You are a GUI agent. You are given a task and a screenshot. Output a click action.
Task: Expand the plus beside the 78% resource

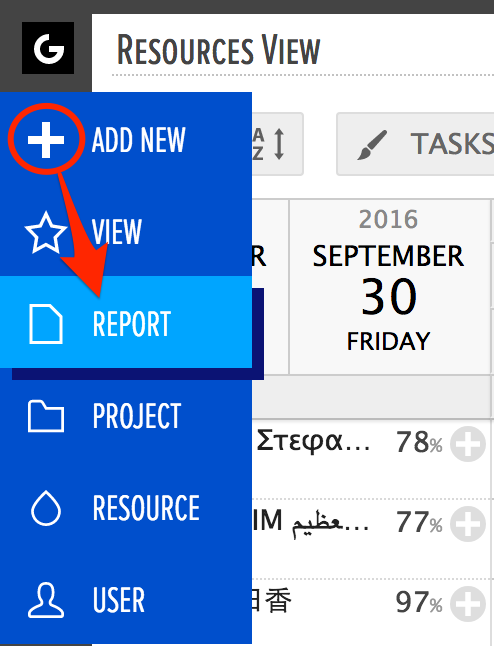click(x=468, y=444)
